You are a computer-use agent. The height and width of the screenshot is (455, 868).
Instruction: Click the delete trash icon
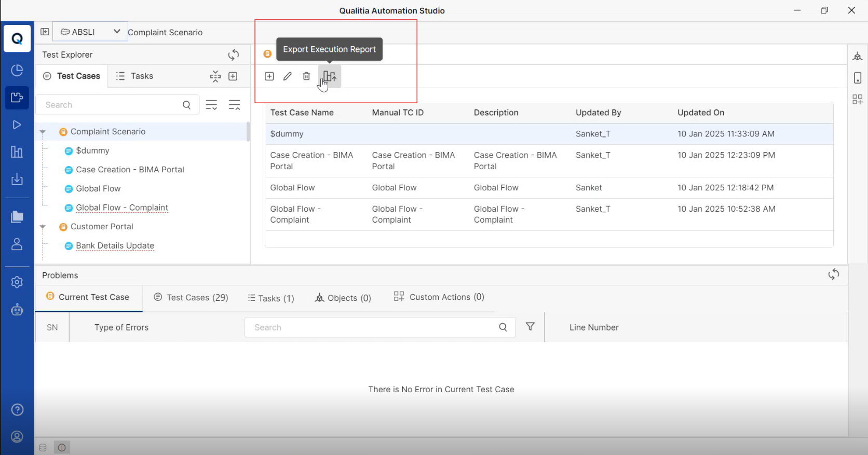306,76
